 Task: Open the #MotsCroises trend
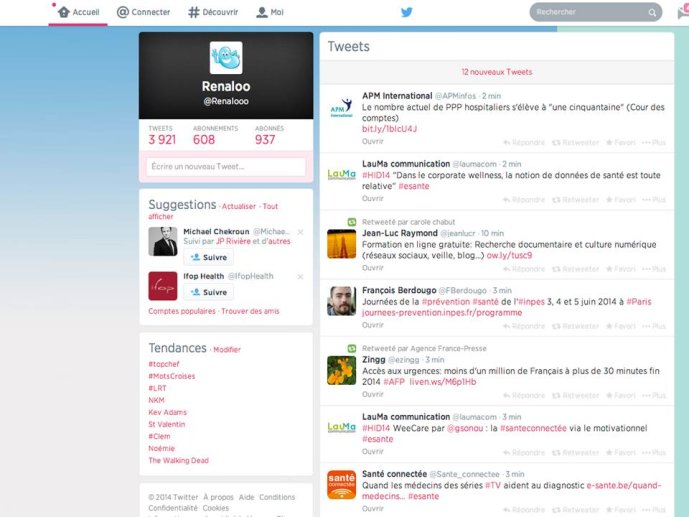[x=172, y=376]
